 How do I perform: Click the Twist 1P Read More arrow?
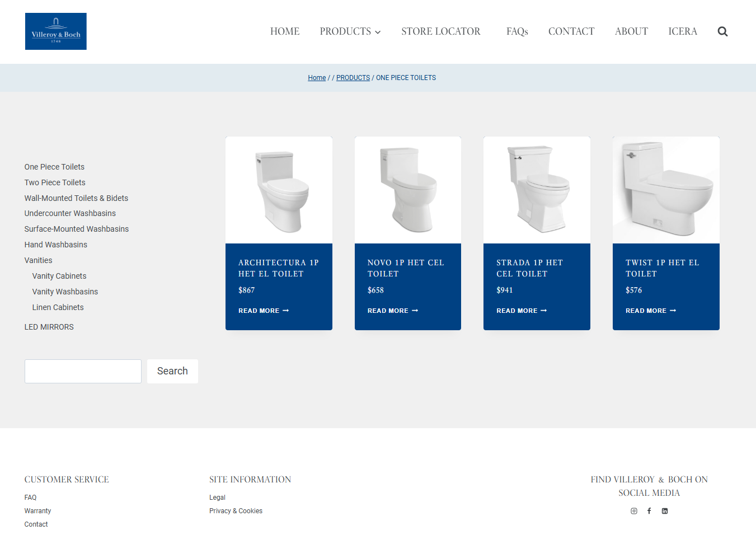(x=673, y=311)
